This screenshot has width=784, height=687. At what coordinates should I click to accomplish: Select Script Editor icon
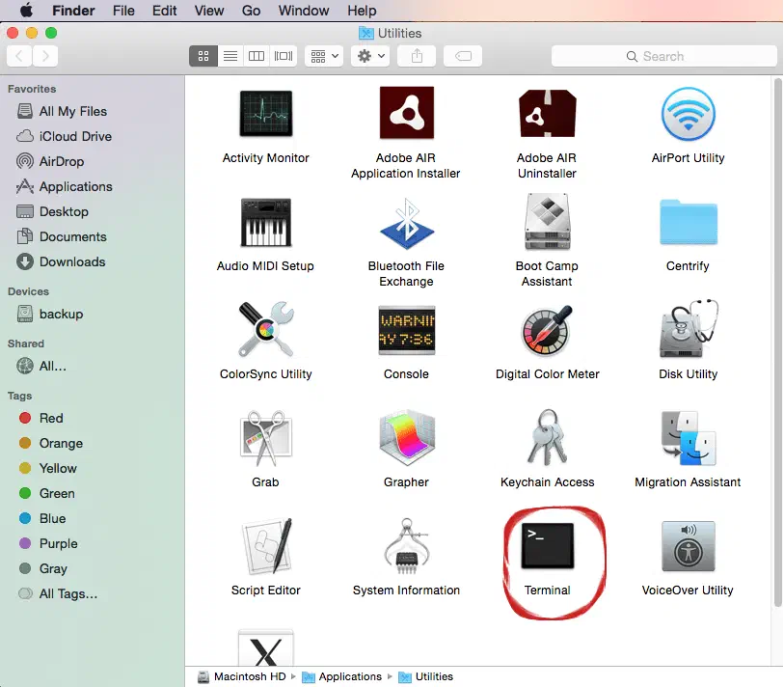[265, 546]
